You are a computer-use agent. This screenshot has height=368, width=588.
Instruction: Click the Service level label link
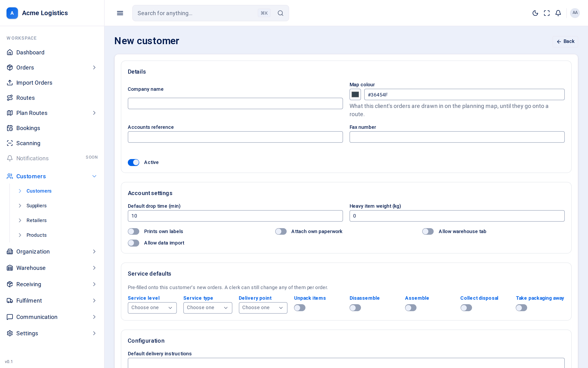click(x=144, y=298)
